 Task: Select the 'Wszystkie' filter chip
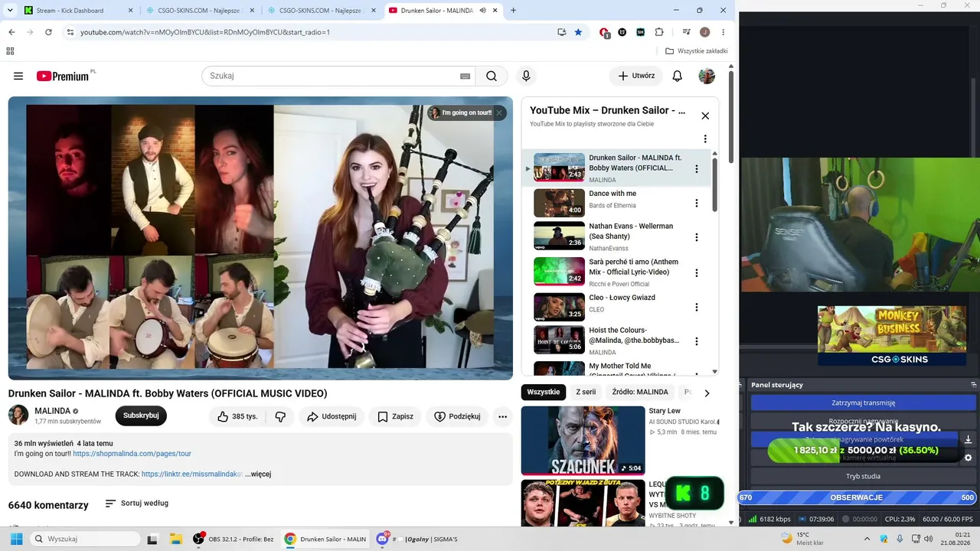[x=544, y=393]
